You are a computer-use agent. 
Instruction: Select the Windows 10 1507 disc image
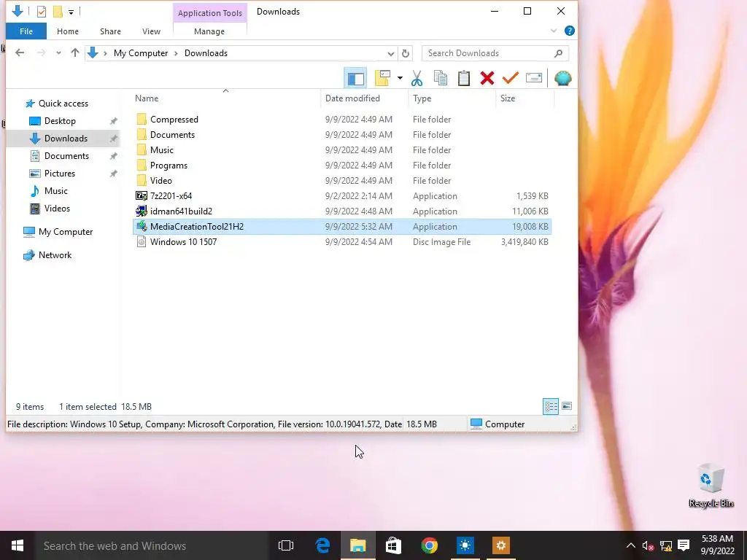click(x=183, y=242)
